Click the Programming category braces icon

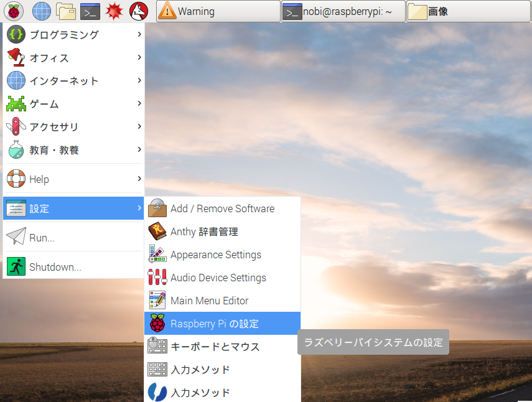pyautogui.click(x=16, y=34)
